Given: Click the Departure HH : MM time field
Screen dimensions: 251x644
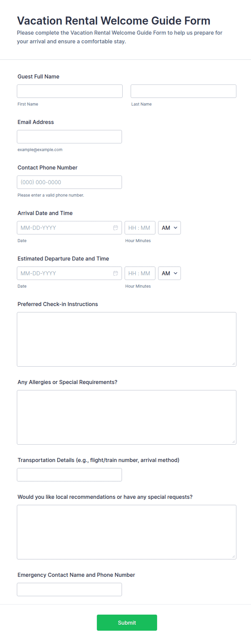Looking at the screenshot, I should coord(140,273).
